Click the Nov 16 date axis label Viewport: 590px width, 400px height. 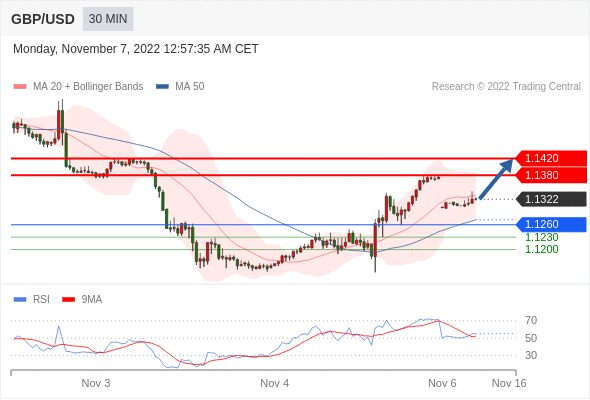point(509,383)
